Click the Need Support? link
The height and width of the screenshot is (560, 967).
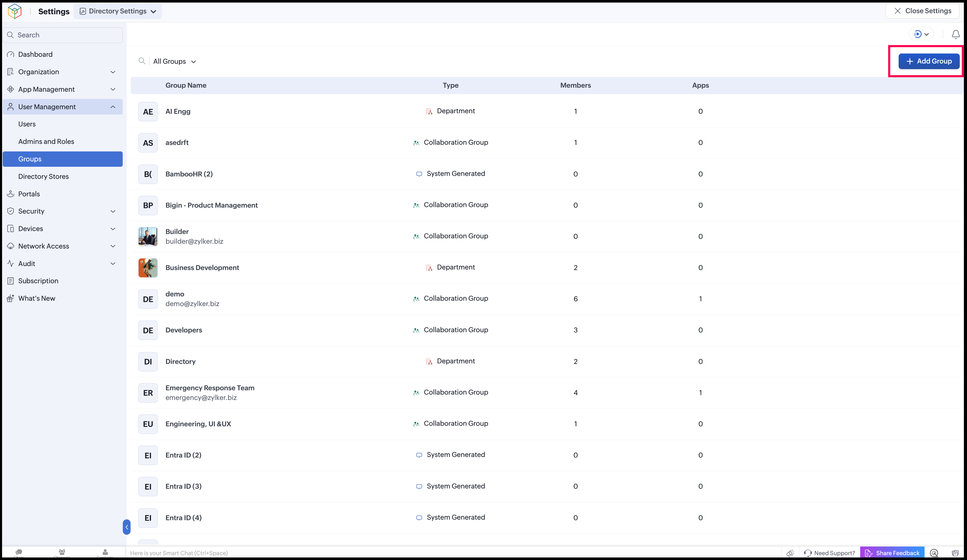(830, 553)
